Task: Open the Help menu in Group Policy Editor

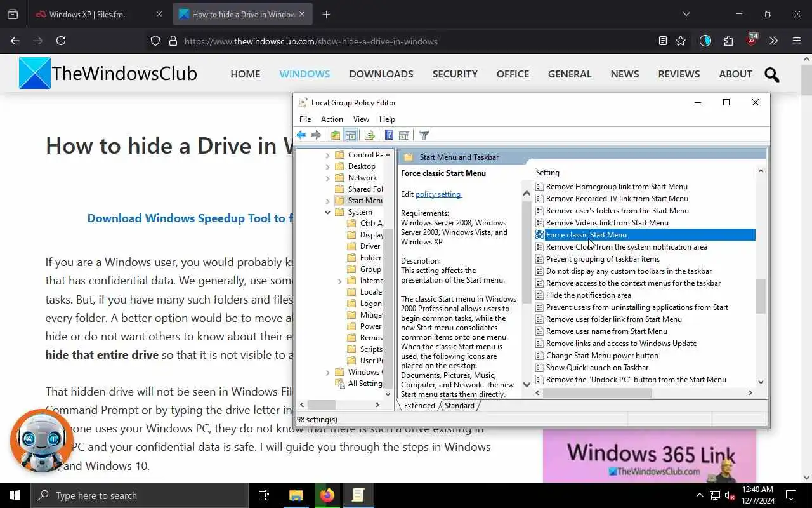Action: click(387, 119)
